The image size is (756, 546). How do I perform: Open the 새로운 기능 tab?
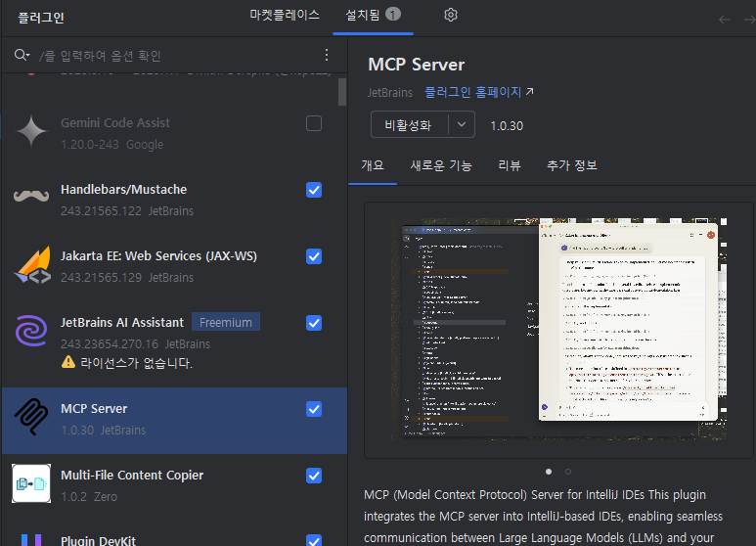[441, 165]
